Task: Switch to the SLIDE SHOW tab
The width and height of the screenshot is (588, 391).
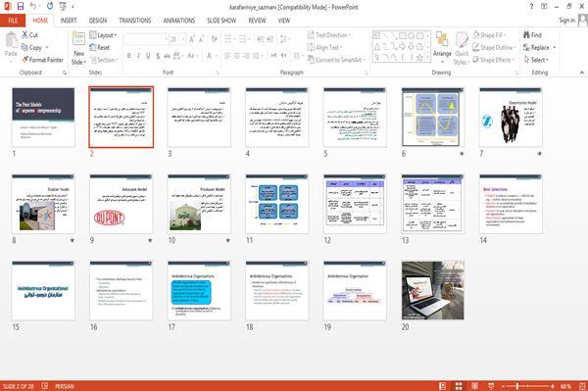Action: click(221, 21)
